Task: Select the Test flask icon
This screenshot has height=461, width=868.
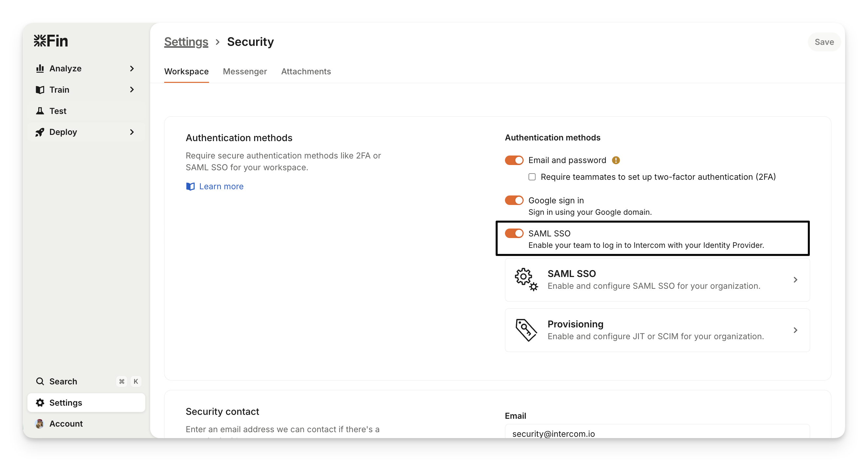Action: (40, 111)
